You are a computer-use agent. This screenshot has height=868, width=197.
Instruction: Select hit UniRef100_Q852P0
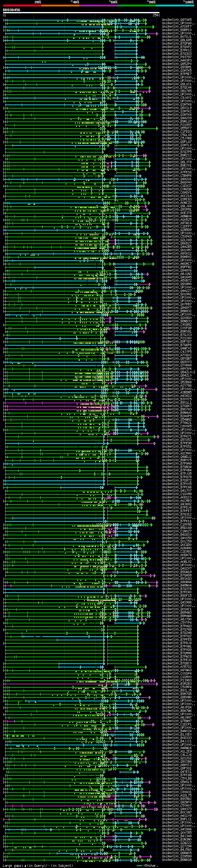click(x=177, y=64)
